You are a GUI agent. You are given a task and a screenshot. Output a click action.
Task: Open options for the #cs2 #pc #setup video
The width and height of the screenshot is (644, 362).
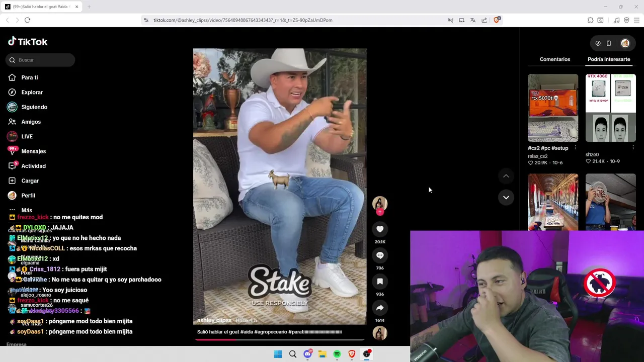point(576,148)
